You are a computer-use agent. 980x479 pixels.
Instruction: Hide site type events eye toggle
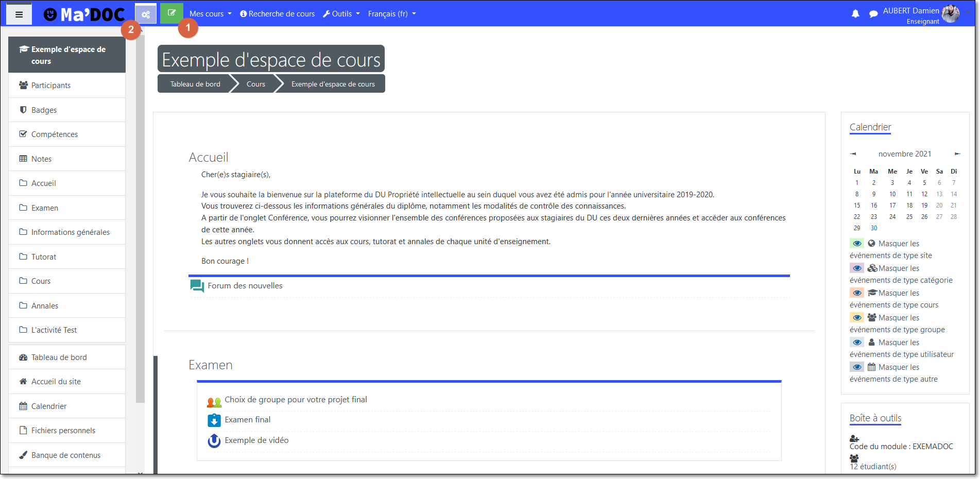[x=857, y=244]
